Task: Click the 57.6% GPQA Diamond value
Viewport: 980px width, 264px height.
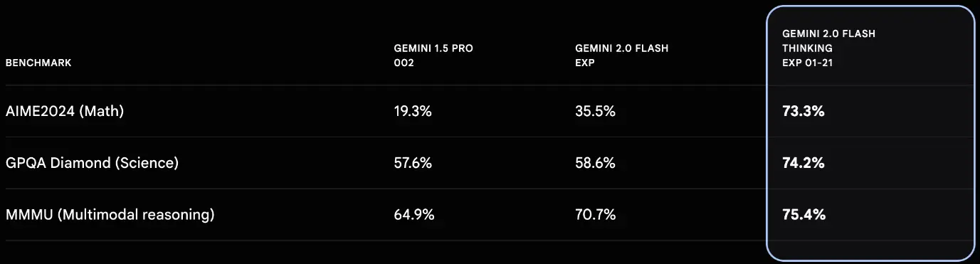Action: pyautogui.click(x=413, y=163)
